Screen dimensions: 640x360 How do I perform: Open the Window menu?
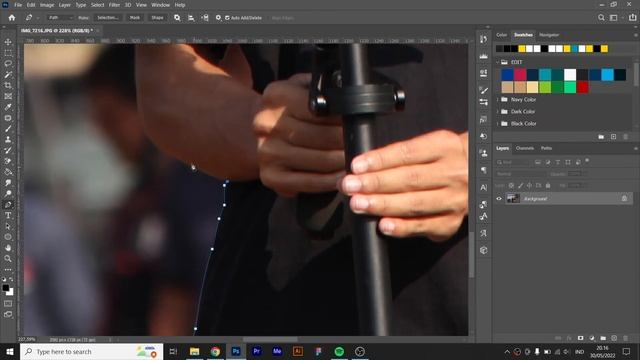tap(160, 5)
